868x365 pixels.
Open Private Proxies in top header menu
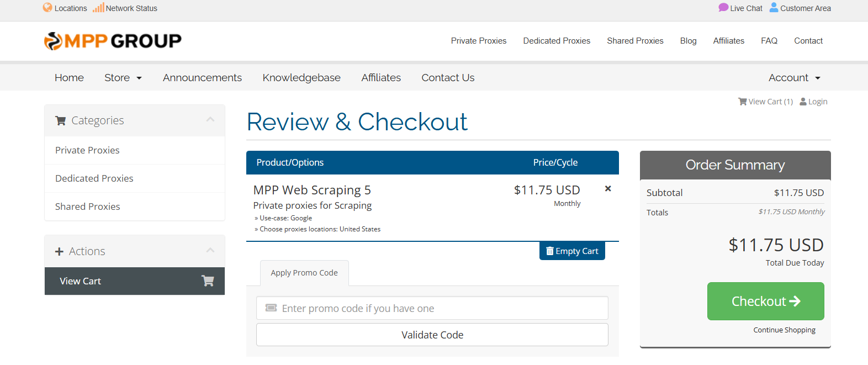[x=479, y=41]
